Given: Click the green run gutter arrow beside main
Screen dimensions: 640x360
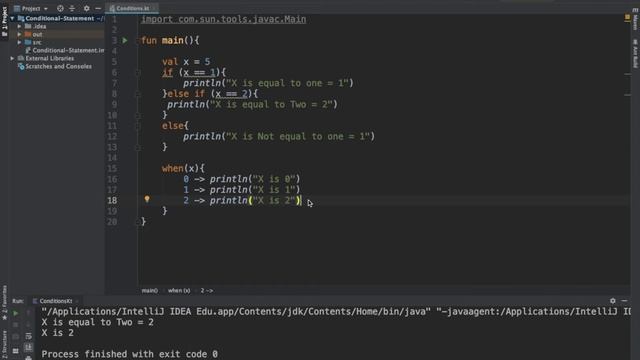Looking at the screenshot, I should click(x=125, y=40).
